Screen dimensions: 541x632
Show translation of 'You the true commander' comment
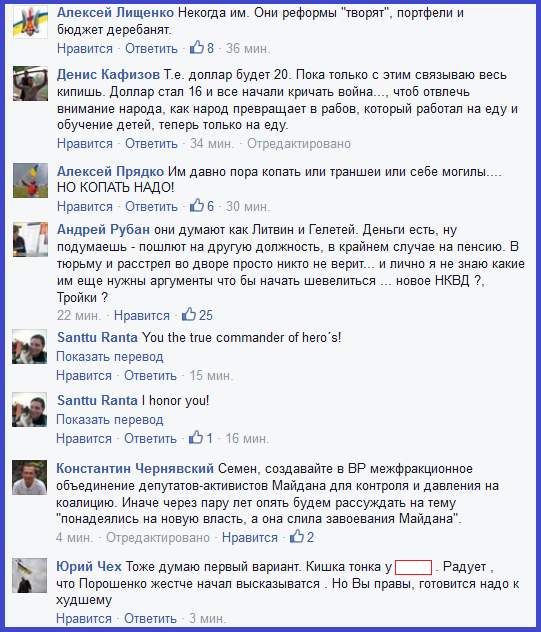click(x=110, y=357)
